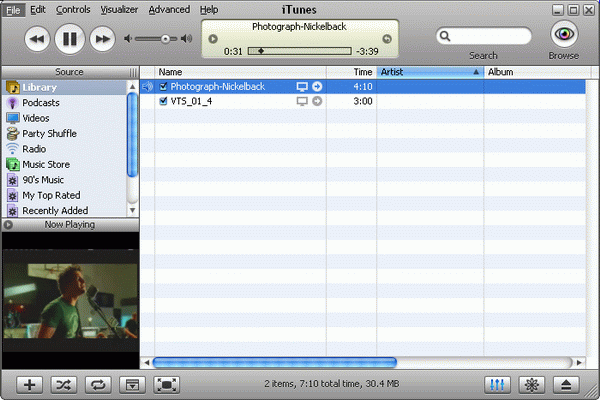Click the video monitor icon on Photograph-Nickelback
The width and height of the screenshot is (600, 400).
click(302, 87)
